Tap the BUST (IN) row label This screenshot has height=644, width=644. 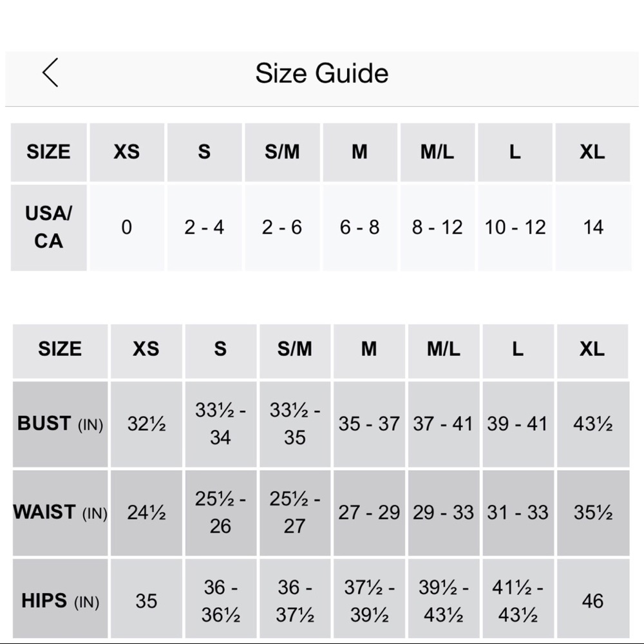click(61, 424)
